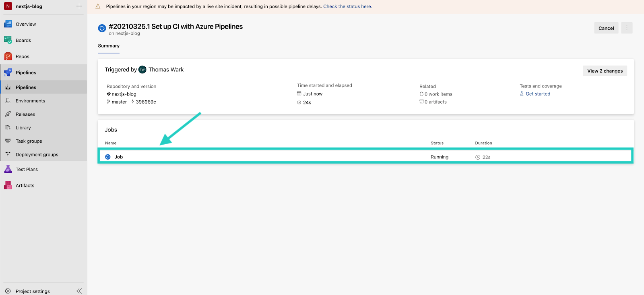644x295 pixels.
Task: Open the running Job row
Action: (x=365, y=156)
